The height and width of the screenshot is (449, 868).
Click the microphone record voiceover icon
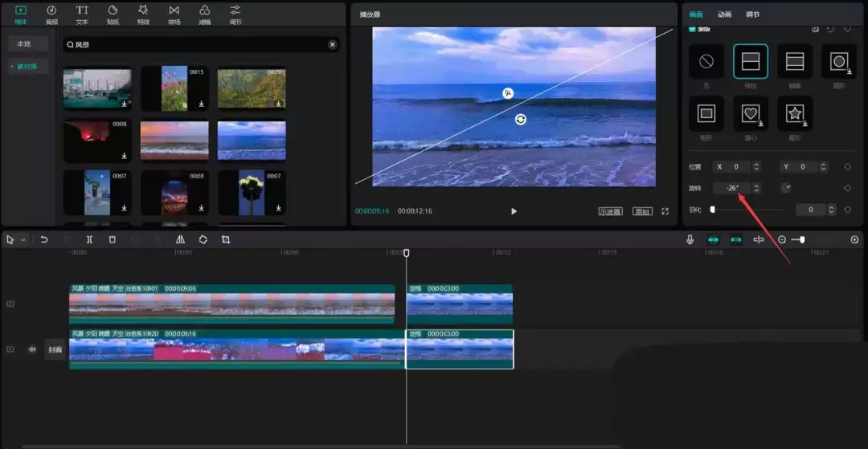coord(690,239)
